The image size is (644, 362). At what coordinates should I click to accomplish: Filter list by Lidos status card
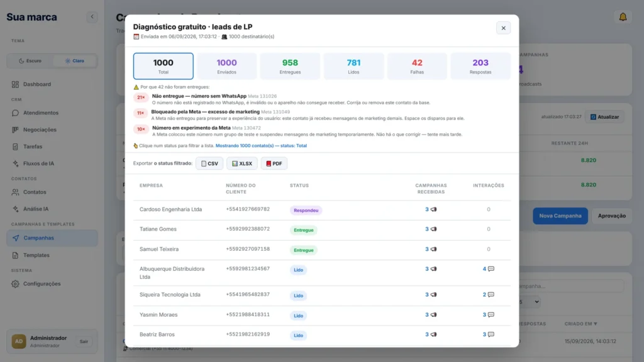[353, 66]
